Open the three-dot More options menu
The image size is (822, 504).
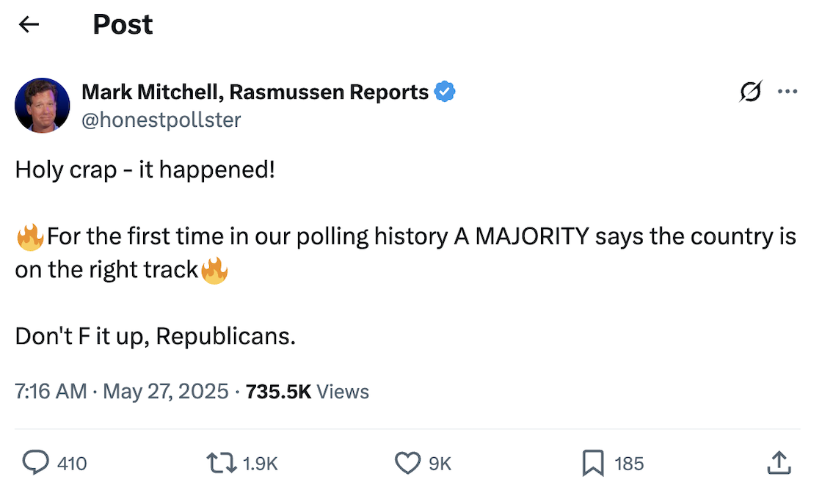point(788,91)
